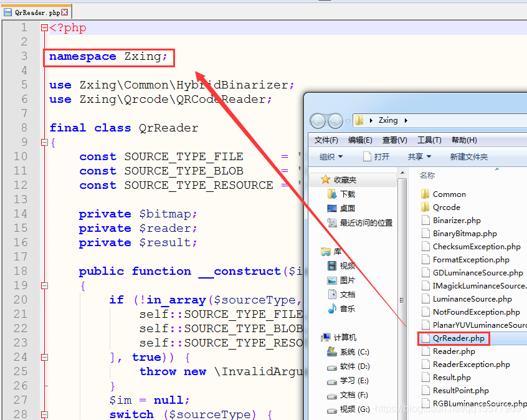
Task: Open the Qrcode folder icon
Action: [425, 207]
